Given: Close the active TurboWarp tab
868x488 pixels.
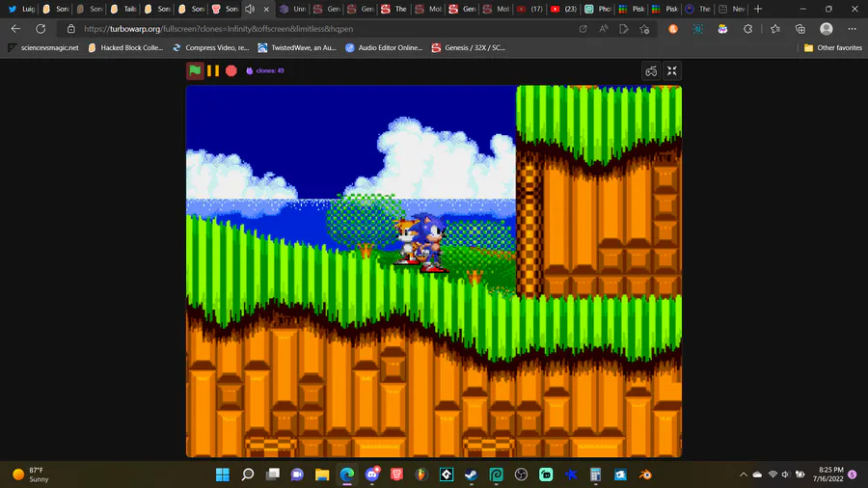Looking at the screenshot, I should click(x=266, y=9).
